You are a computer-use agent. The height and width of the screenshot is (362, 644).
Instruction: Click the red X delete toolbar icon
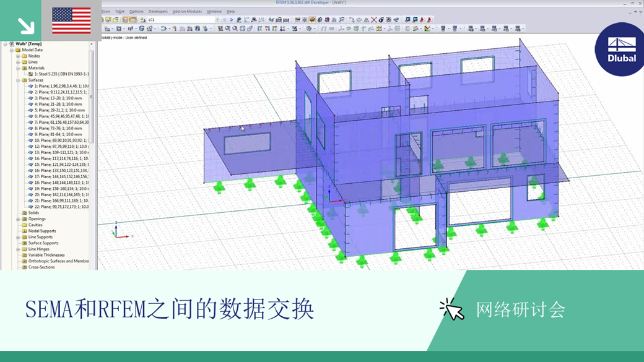[374, 20]
